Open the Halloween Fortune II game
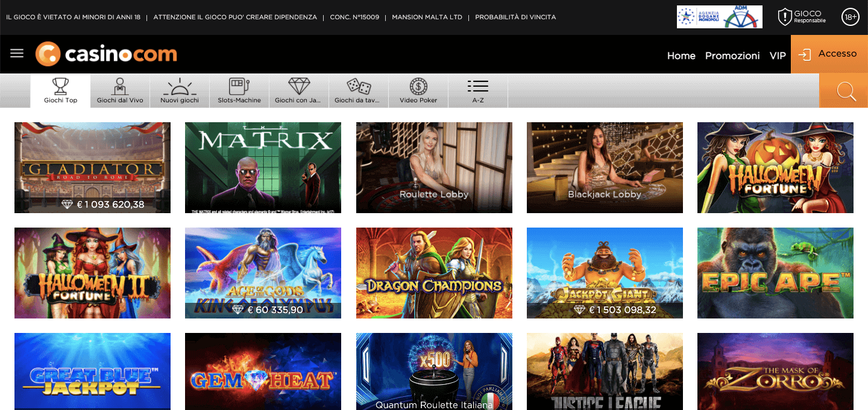Screen dimensions: 868x410 (92, 273)
